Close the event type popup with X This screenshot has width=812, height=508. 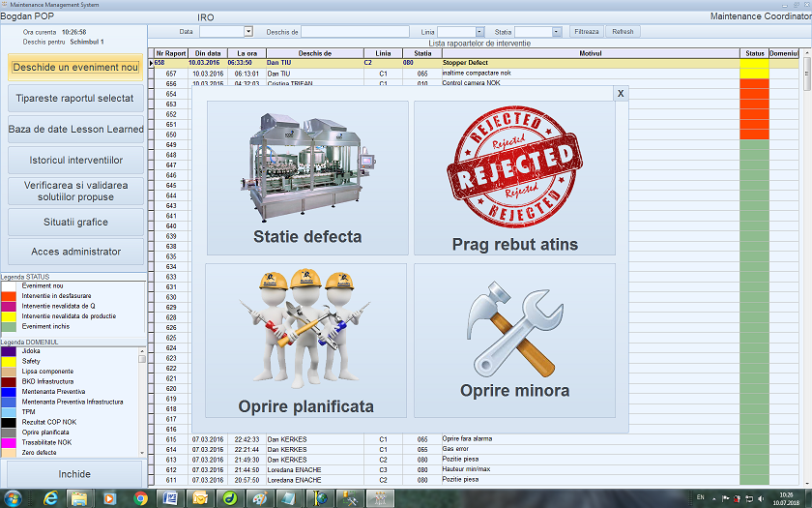click(620, 93)
